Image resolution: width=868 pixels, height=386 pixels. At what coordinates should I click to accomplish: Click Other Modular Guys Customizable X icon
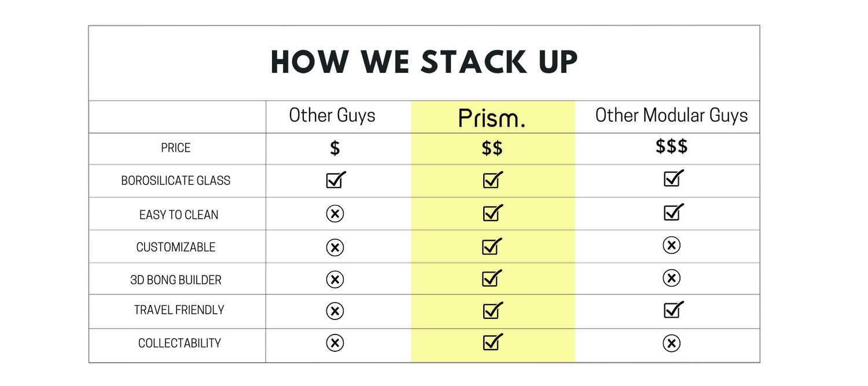click(671, 245)
